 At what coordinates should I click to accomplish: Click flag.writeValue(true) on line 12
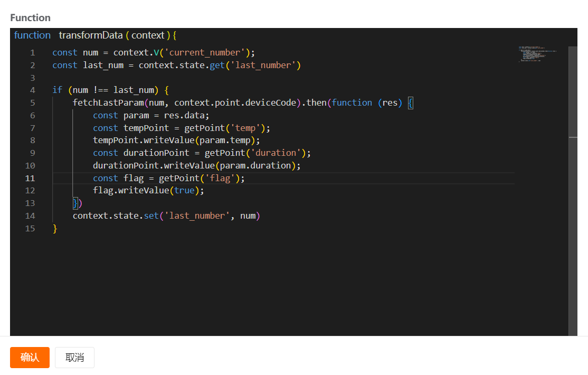coord(148,191)
